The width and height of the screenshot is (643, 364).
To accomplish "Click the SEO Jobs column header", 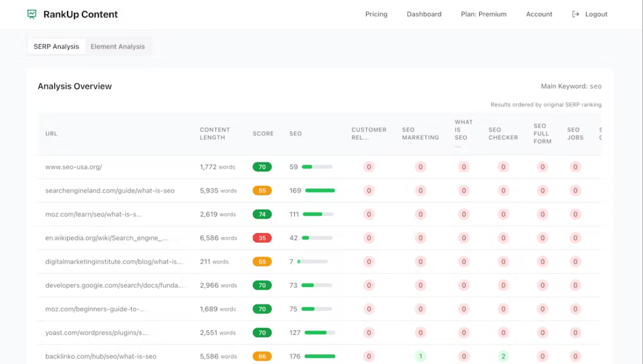I will (x=575, y=134).
